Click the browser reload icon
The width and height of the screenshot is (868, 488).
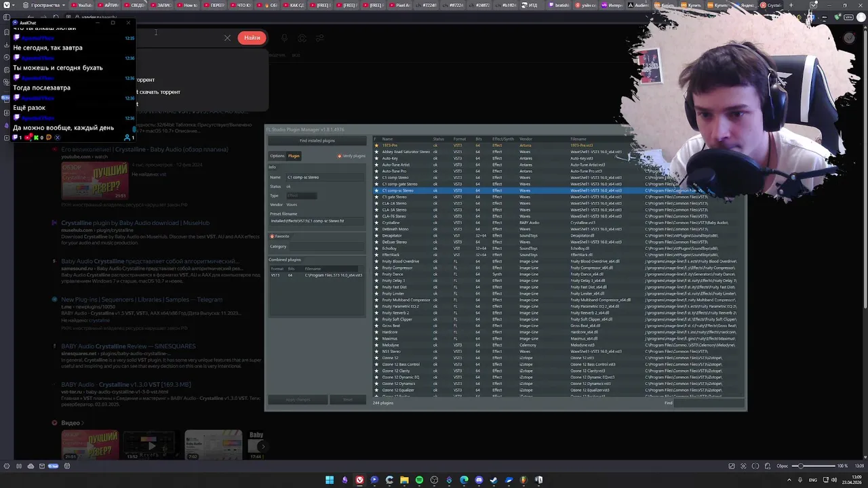[57, 17]
